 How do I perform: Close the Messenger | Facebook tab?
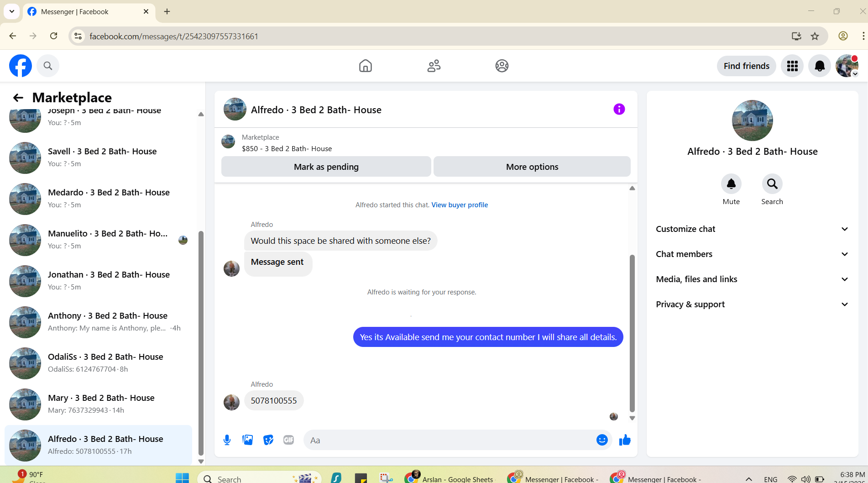[x=146, y=11]
